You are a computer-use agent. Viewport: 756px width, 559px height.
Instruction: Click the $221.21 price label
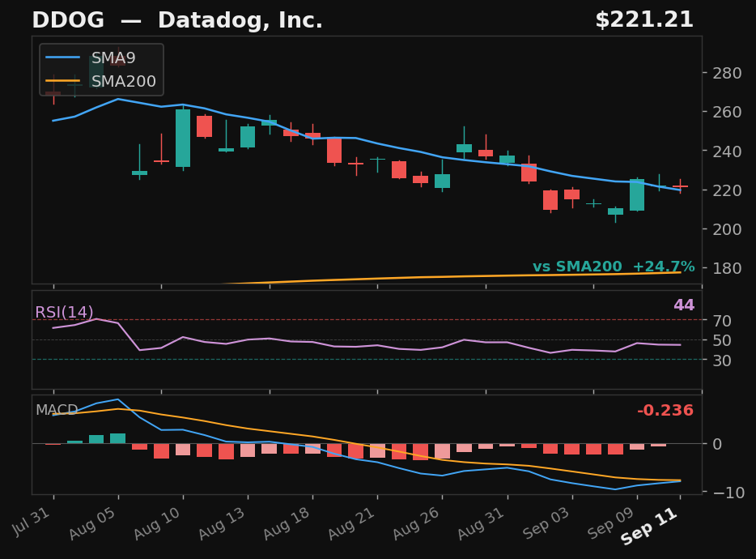[644, 20]
